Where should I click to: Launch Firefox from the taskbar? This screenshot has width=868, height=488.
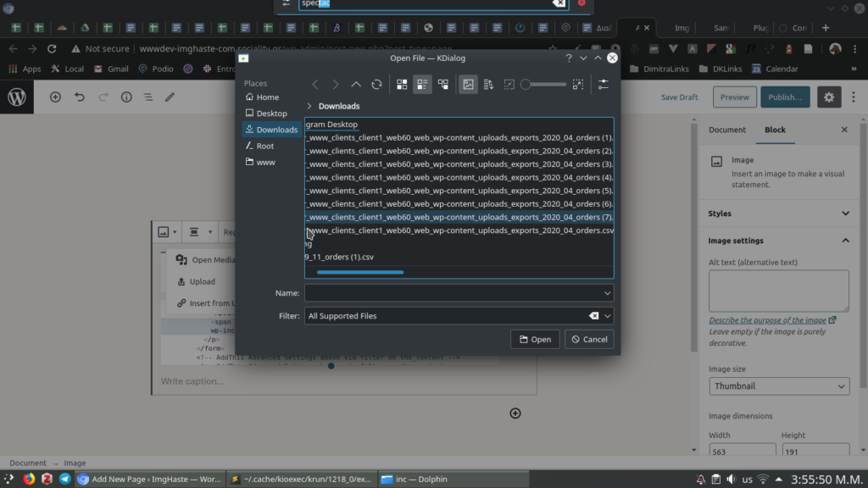[29, 479]
